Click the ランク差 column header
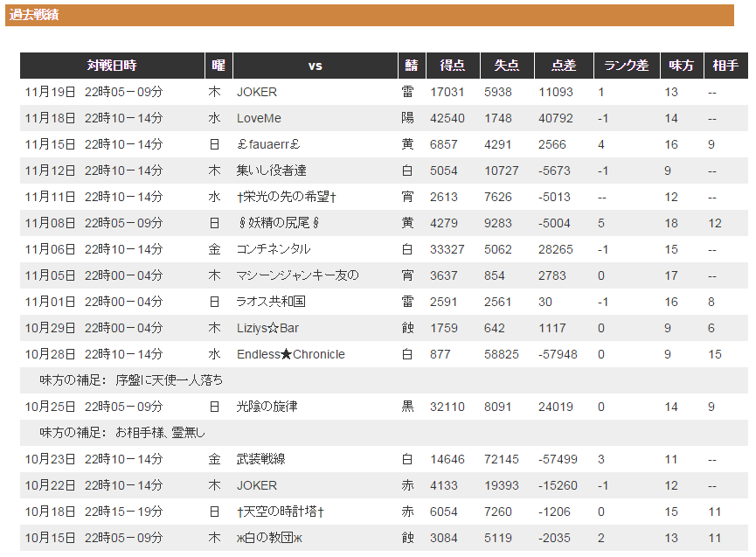 (627, 66)
